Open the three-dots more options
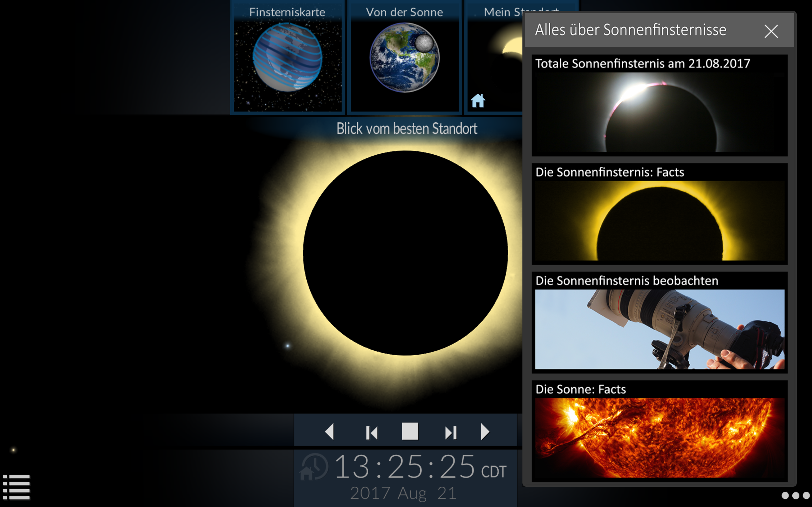This screenshot has height=507, width=812. [795, 495]
